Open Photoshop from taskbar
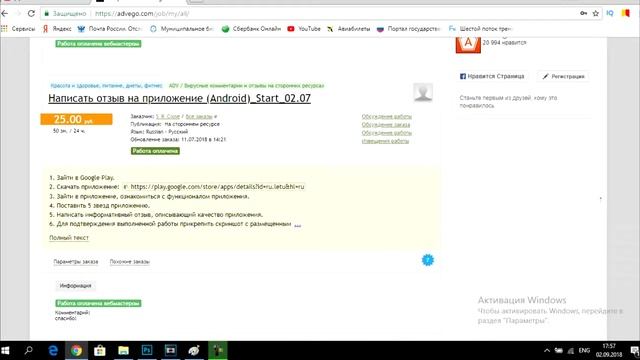This screenshot has height=360, width=640. point(147,351)
